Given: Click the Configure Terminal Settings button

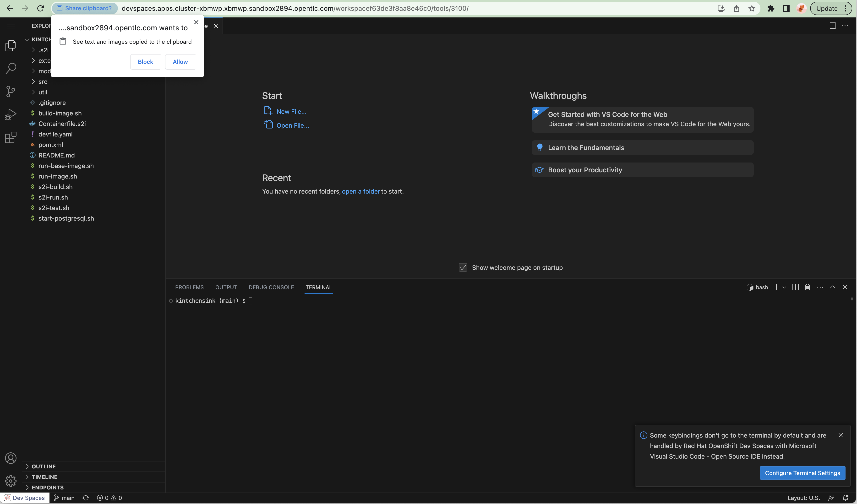Looking at the screenshot, I should point(802,473).
